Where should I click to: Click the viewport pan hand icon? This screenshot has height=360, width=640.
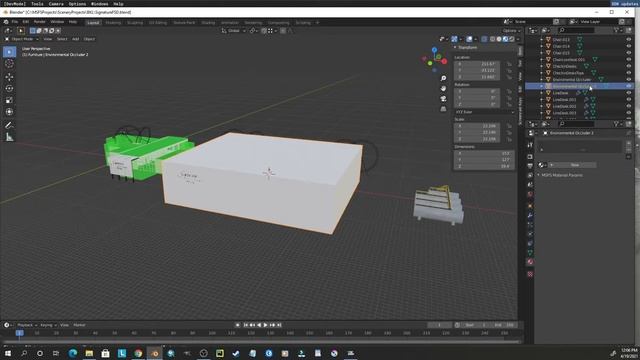coord(443,88)
